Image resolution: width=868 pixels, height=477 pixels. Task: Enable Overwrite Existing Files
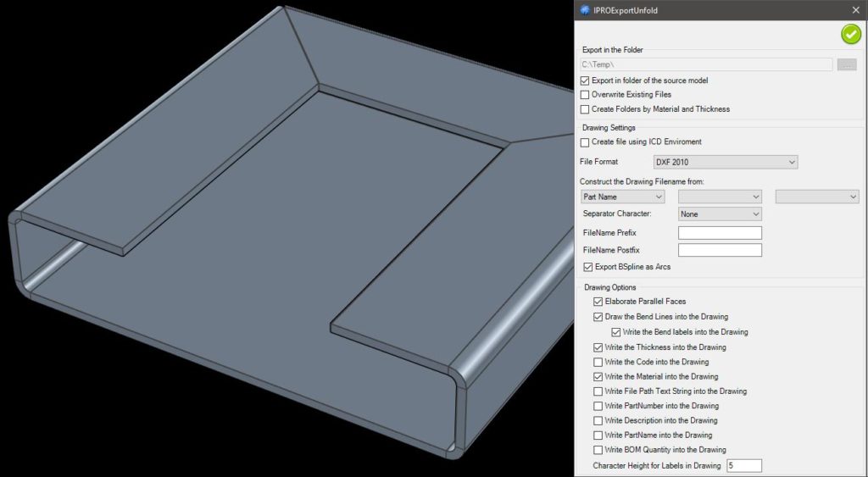pyautogui.click(x=585, y=95)
